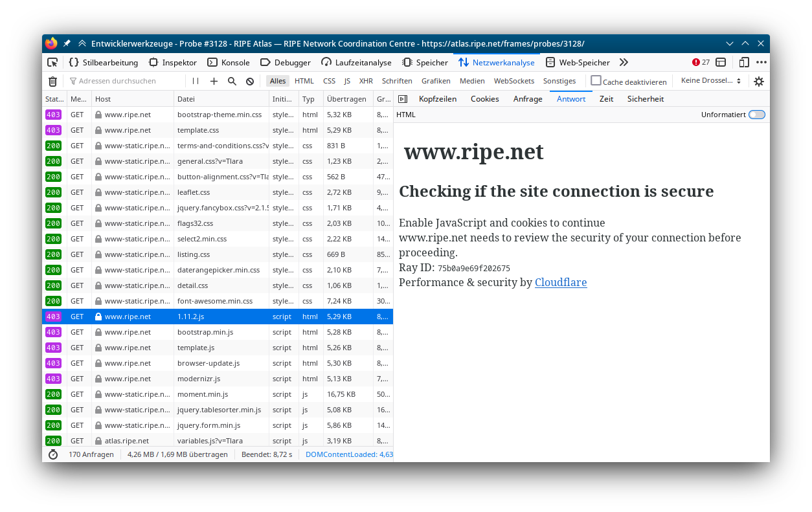Show the Anfrage details tab
Image resolution: width=812 pixels, height=512 pixels.
pyautogui.click(x=528, y=99)
